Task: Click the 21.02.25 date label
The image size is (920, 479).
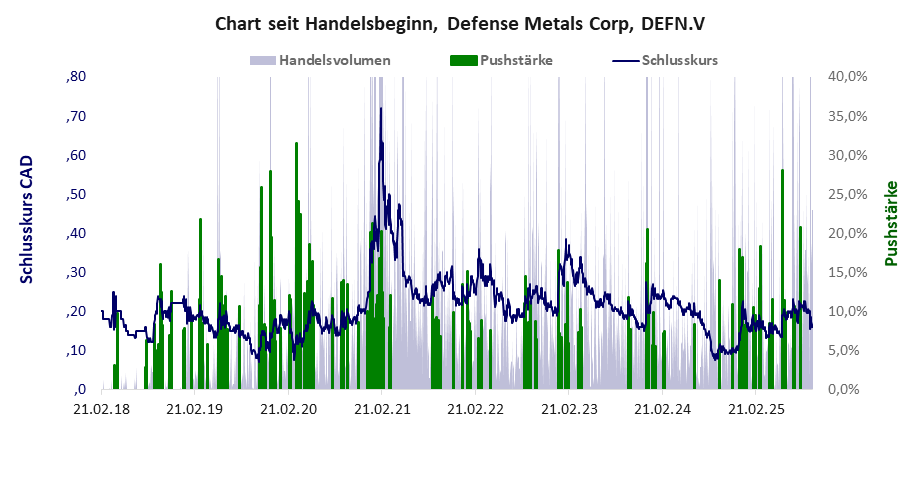Action: (757, 409)
